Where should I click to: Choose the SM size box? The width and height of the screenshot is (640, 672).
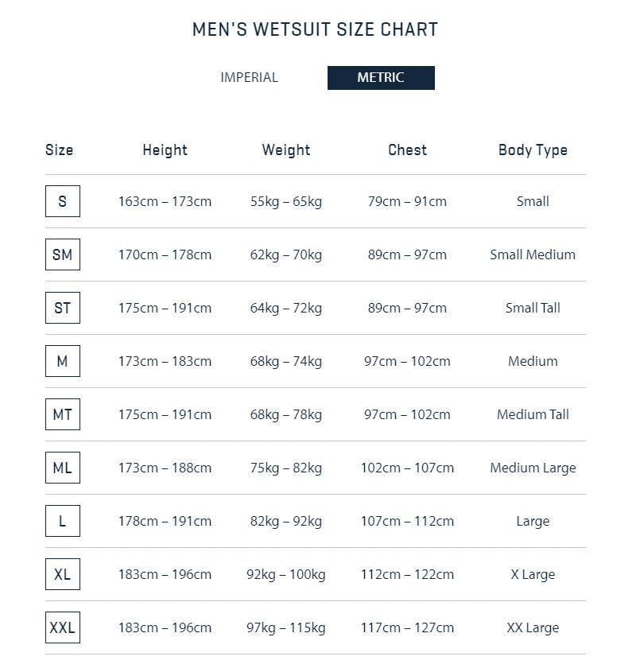click(x=63, y=254)
